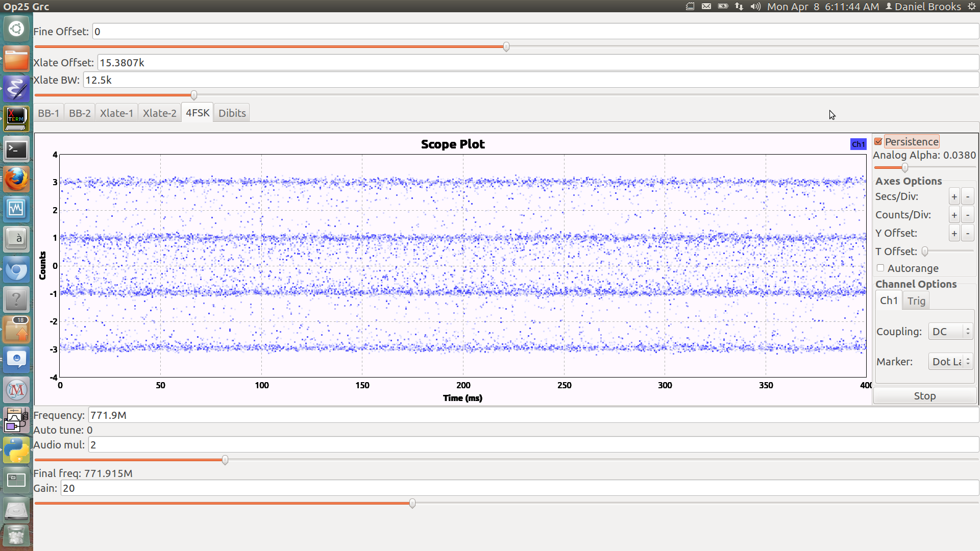
Task: Click the Analog Alpha slider handle
Action: [x=905, y=168]
